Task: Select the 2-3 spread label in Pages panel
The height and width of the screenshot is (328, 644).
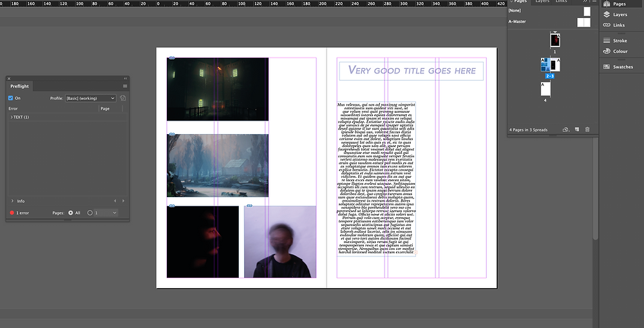Action: 550,76
